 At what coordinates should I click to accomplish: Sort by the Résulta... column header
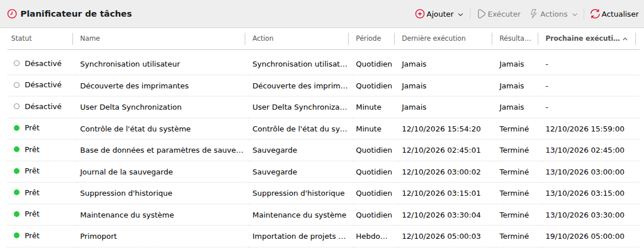pyautogui.click(x=515, y=38)
